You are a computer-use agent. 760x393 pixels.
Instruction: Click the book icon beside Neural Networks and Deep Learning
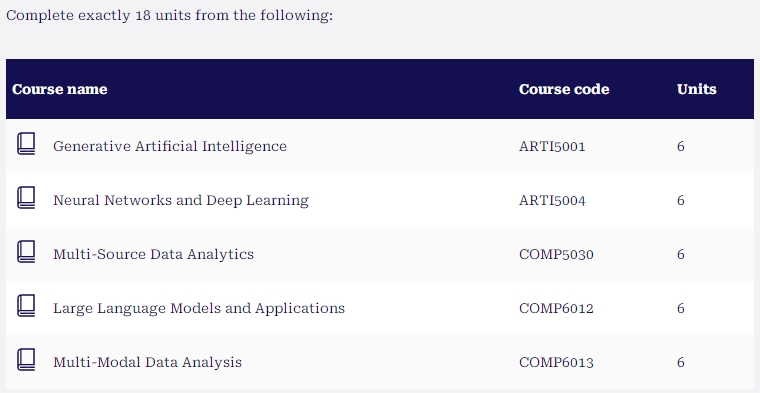(26, 198)
